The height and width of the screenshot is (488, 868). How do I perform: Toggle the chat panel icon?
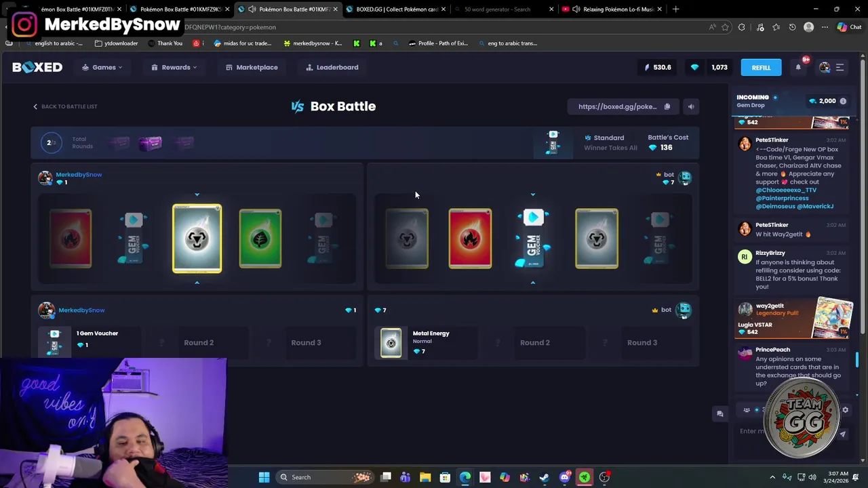click(x=720, y=413)
